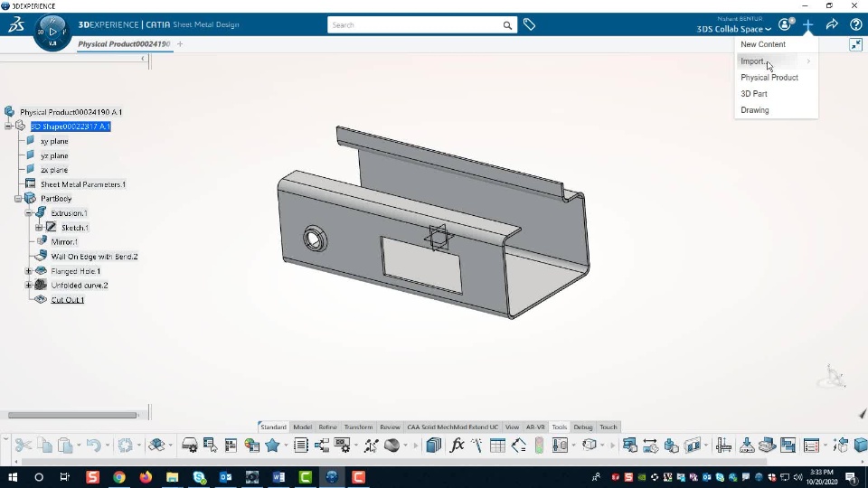Click the Undo arrow icon
868x488 pixels.
93,445
